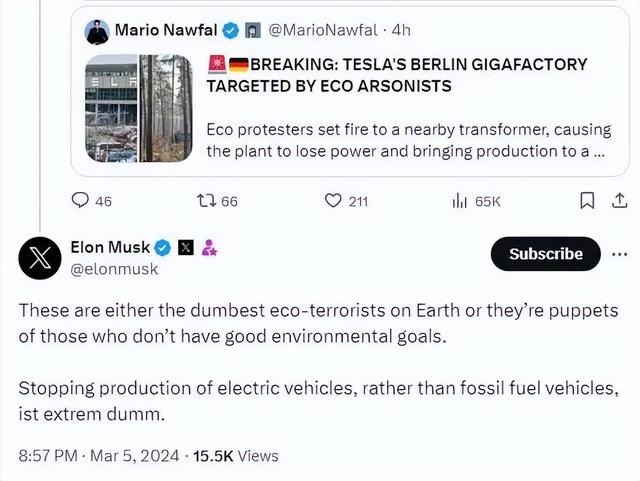Viewport: 640px width, 481px height.
Task: Click Elon Musk's blue verified badge
Action: point(162,246)
